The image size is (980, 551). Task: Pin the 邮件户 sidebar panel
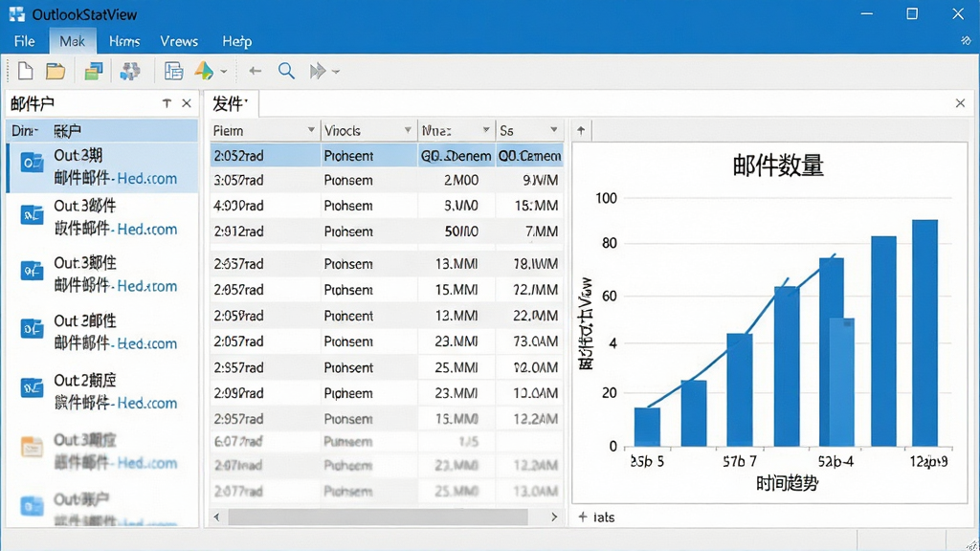(x=167, y=103)
